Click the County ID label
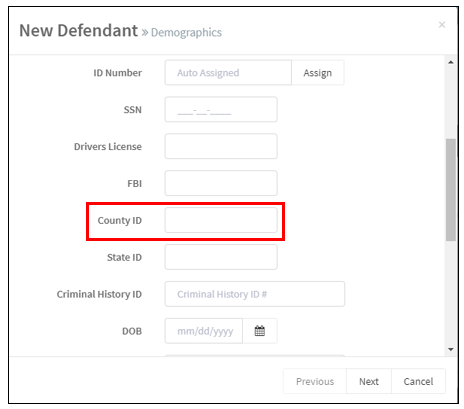The height and width of the screenshot is (409, 464). pyautogui.click(x=120, y=221)
